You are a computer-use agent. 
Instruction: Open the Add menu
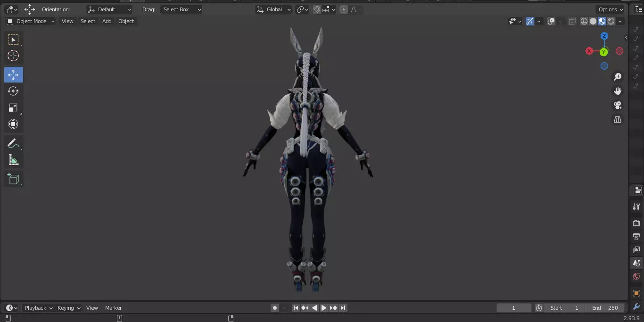(x=107, y=21)
